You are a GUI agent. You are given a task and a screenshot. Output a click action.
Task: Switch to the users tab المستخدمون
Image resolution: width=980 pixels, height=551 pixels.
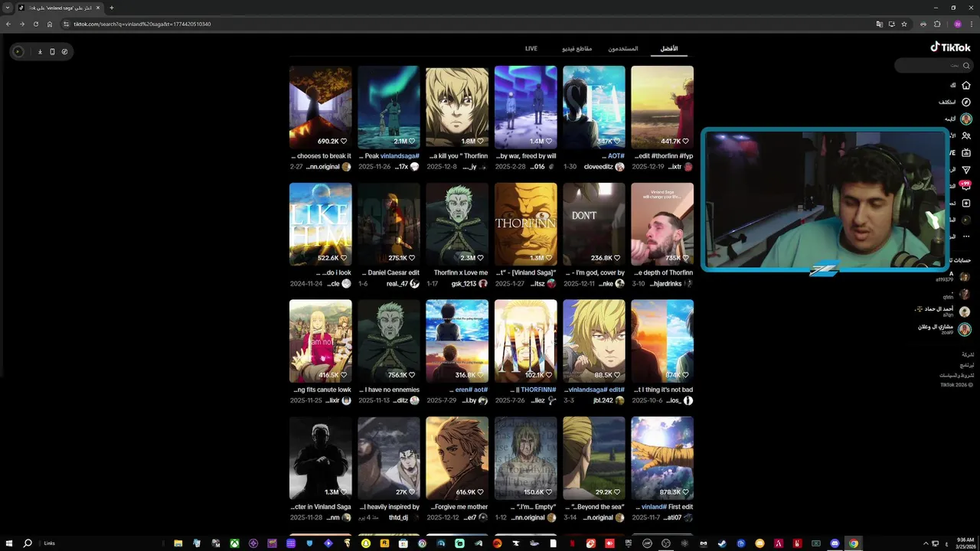point(623,48)
